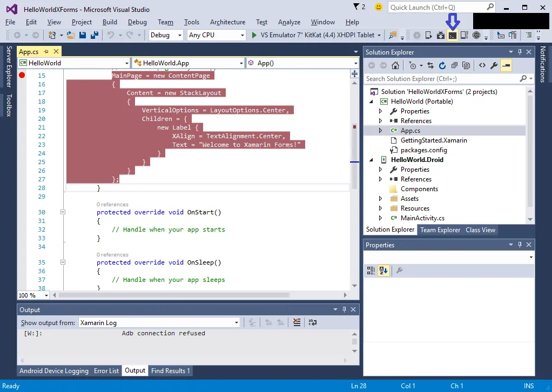Click the Home icon in Solution Explorer
552x392 pixels.
tap(395, 65)
